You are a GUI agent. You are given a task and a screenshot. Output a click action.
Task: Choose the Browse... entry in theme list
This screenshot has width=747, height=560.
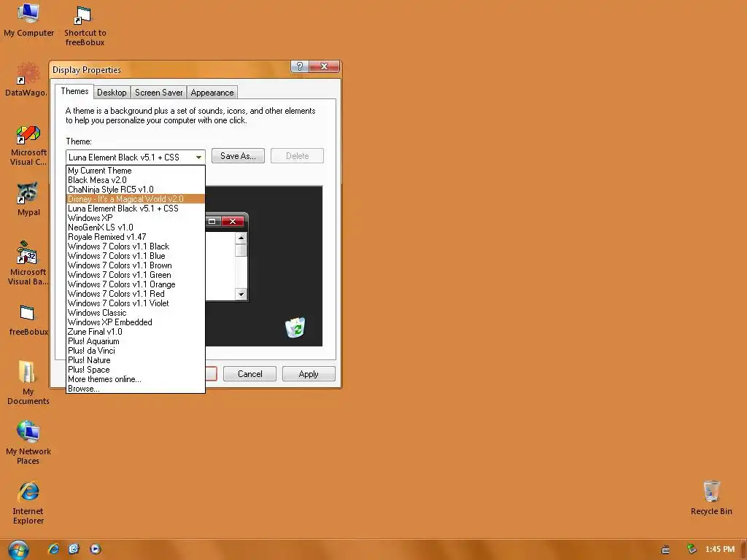135,389
